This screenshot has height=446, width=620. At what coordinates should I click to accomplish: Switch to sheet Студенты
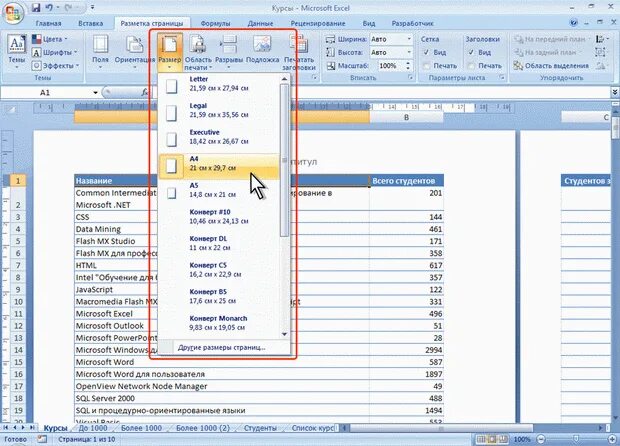pyautogui.click(x=260, y=428)
